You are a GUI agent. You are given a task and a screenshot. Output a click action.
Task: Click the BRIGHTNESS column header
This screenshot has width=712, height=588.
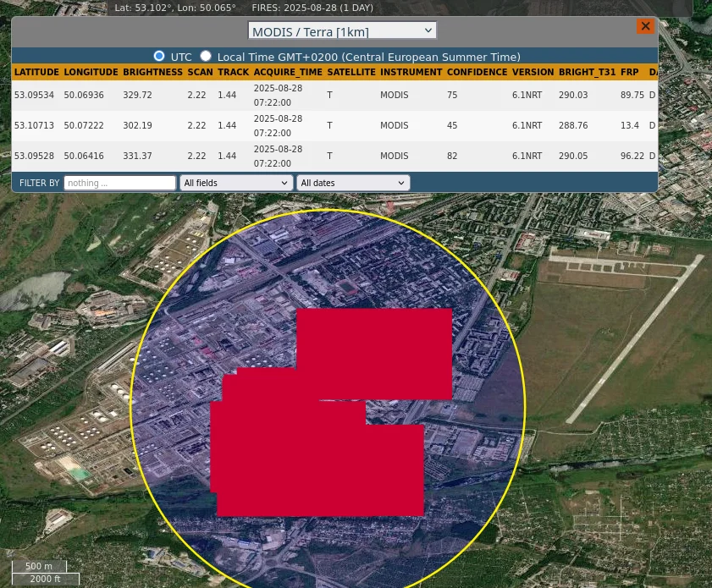tap(152, 73)
